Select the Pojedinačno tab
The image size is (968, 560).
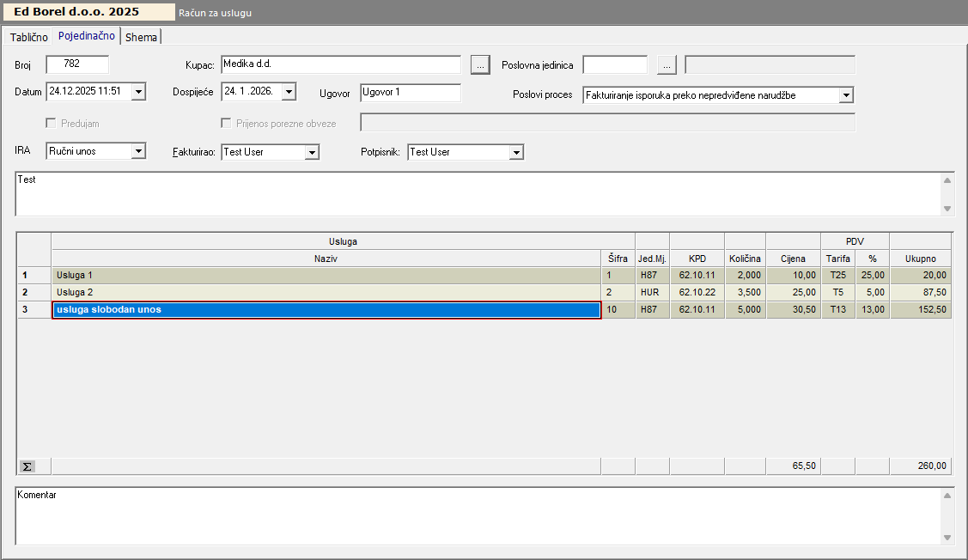point(86,36)
